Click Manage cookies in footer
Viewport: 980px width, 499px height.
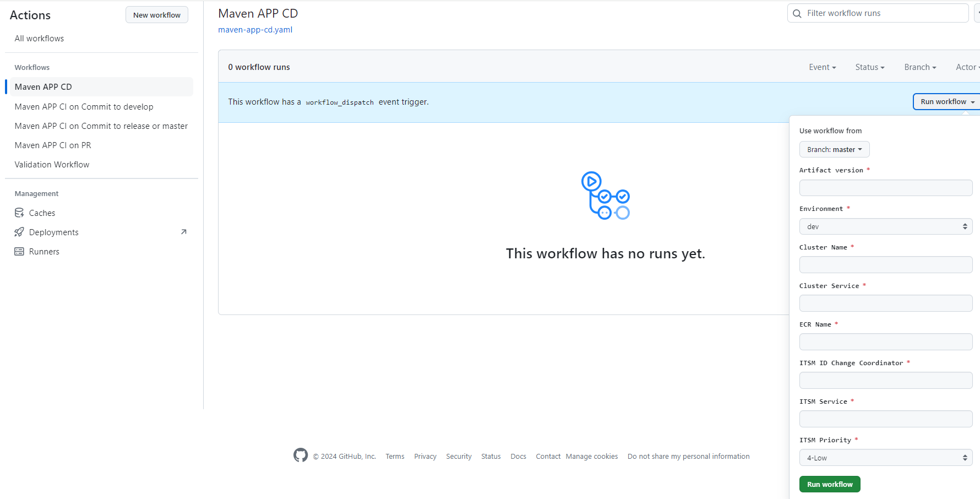(592, 457)
